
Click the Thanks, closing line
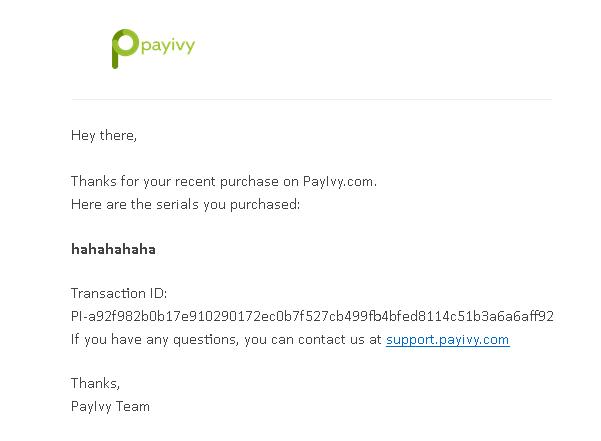tap(95, 383)
